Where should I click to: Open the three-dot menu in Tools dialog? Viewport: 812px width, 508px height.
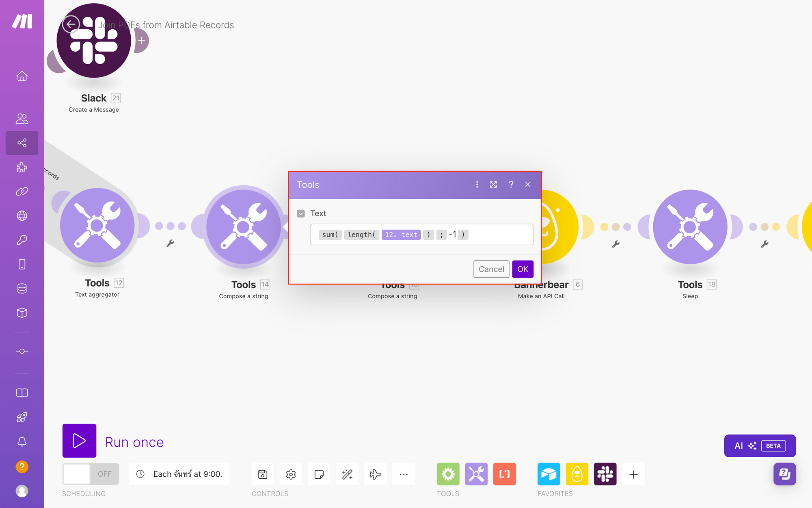pos(477,185)
